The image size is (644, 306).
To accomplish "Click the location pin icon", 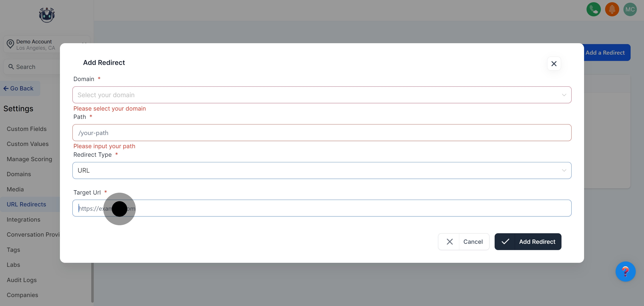I will [x=10, y=44].
